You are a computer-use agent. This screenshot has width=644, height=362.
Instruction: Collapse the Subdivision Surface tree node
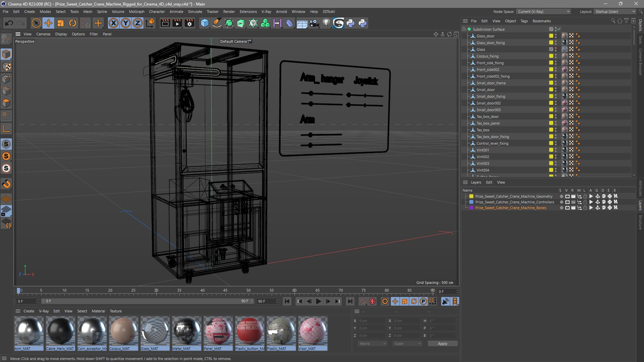tap(464, 29)
